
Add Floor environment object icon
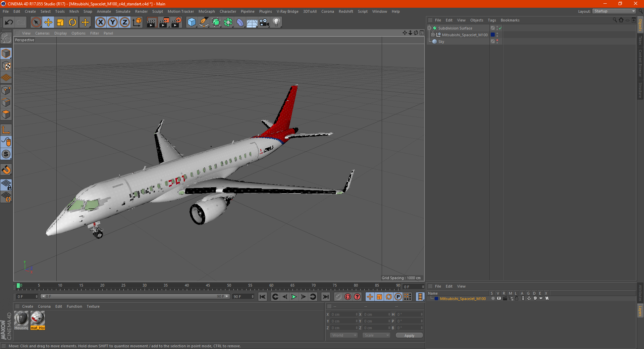pyautogui.click(x=252, y=22)
